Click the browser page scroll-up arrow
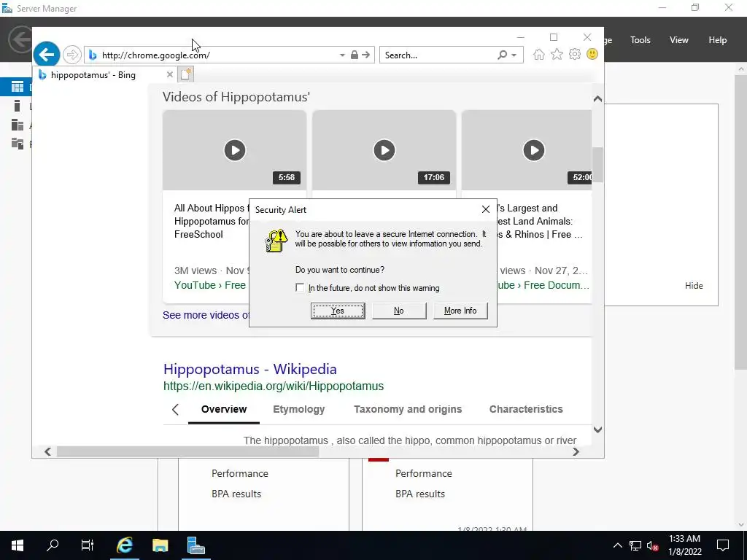Image resolution: width=747 pixels, height=560 pixels. point(597,98)
